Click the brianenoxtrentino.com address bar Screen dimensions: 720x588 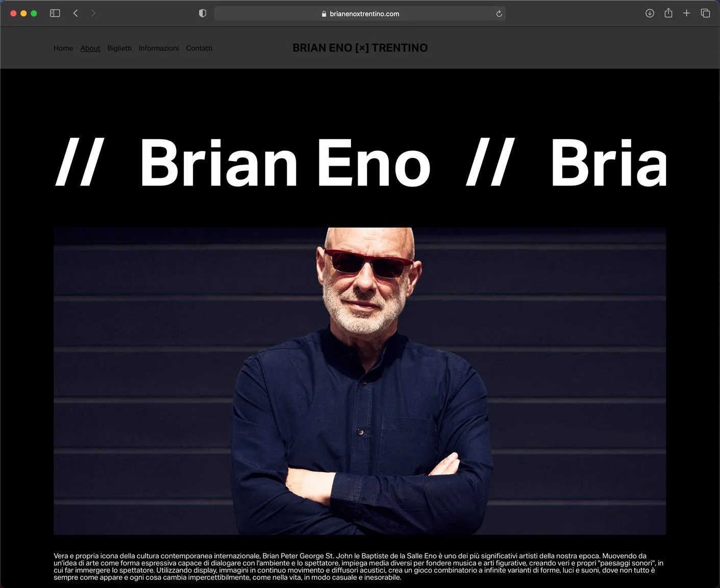360,14
